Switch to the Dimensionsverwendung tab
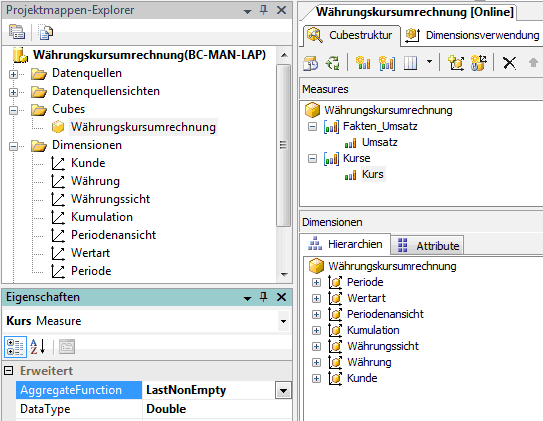 coord(472,35)
